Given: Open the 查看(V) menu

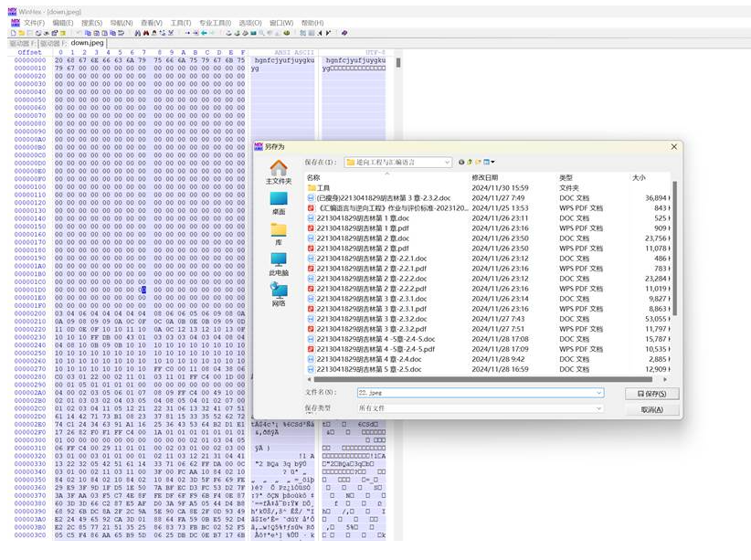Looking at the screenshot, I should coord(152,23).
